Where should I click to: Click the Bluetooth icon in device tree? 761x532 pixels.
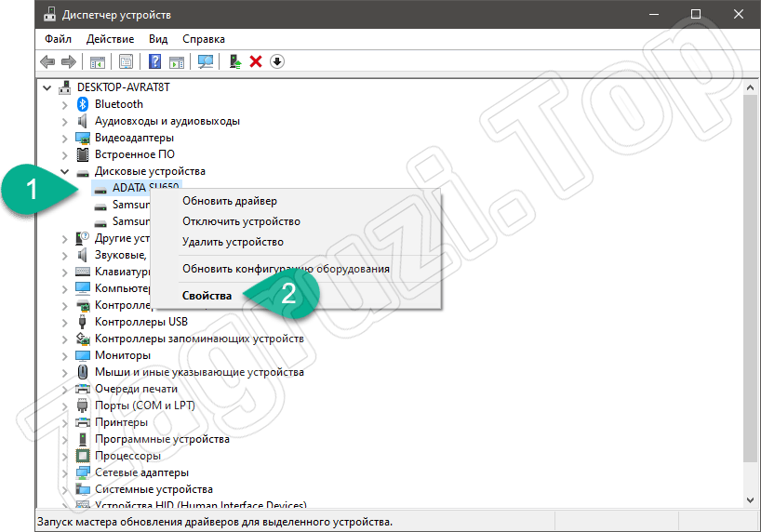83,104
